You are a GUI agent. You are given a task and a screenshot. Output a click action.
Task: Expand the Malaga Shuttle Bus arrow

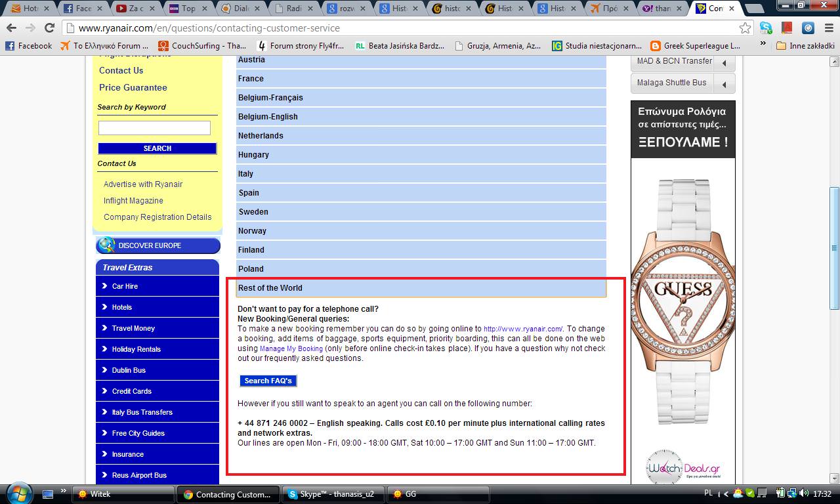[x=724, y=84]
